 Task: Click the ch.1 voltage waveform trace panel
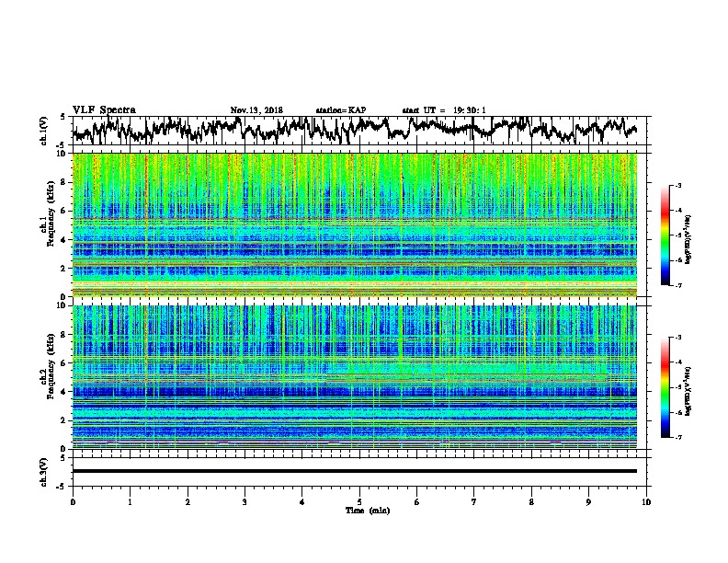tap(361, 131)
